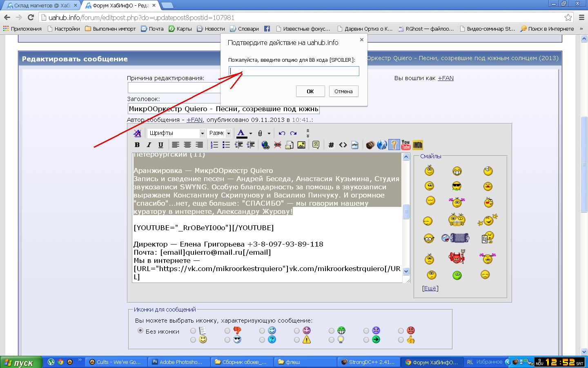This screenshot has width=588, height=368.
Task: Click the YouTube embed icon
Action: pyautogui.click(x=405, y=145)
